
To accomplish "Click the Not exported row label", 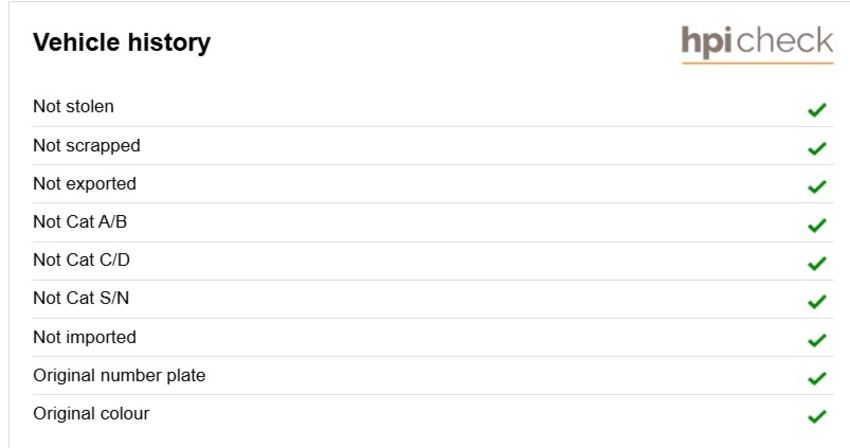I will click(85, 184).
